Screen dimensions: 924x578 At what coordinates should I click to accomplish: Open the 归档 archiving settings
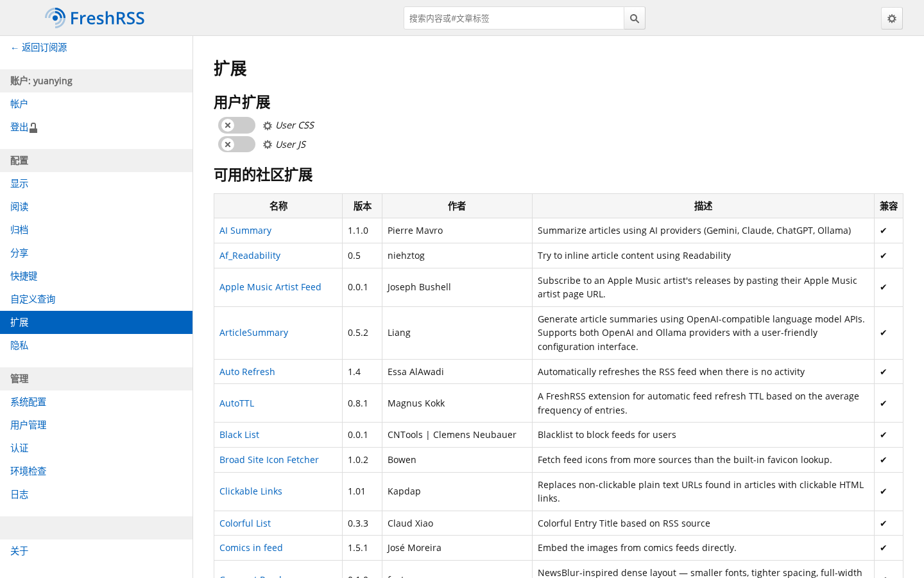click(96, 230)
